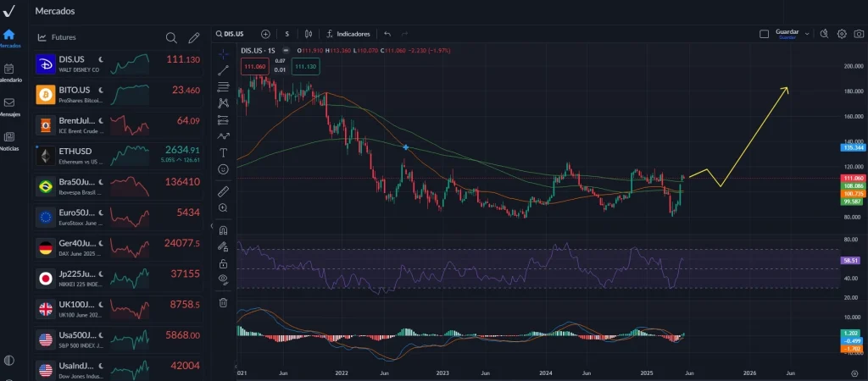Undo the last chart action
This screenshot has width=868, height=381.
point(387,34)
